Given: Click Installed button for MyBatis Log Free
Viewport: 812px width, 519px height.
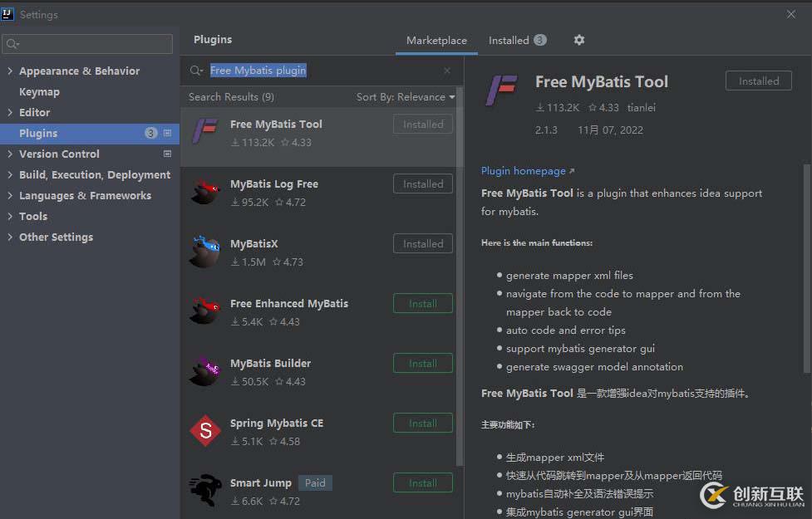Looking at the screenshot, I should point(422,184).
